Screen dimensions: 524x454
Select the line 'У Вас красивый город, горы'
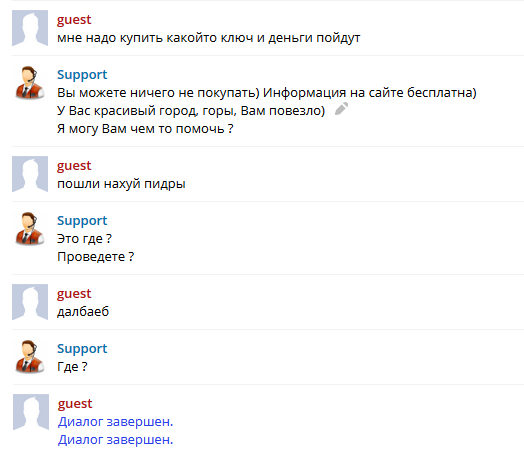tap(191, 111)
